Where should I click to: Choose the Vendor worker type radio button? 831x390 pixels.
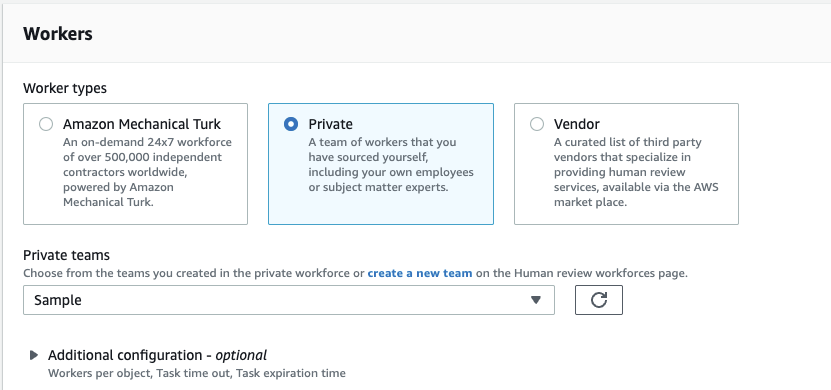[537, 124]
